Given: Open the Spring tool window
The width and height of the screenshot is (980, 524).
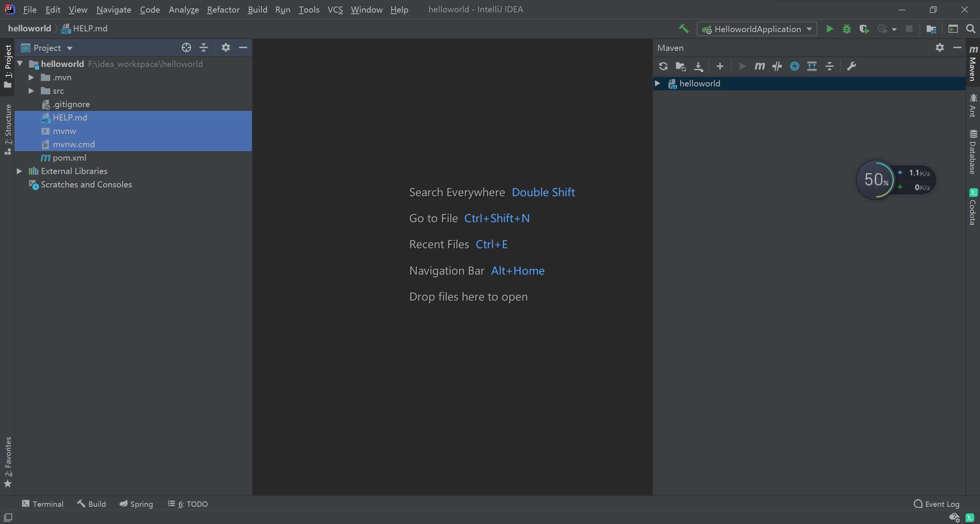Looking at the screenshot, I should click(x=136, y=504).
